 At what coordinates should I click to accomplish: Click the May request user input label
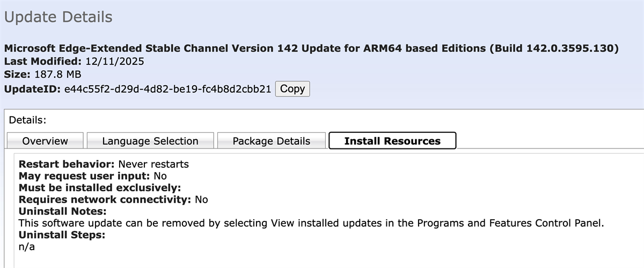pyautogui.click(x=84, y=175)
